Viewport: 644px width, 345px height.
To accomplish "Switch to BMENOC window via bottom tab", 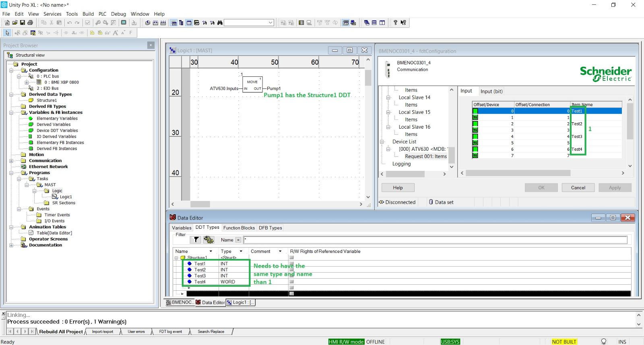I will click(x=180, y=302).
